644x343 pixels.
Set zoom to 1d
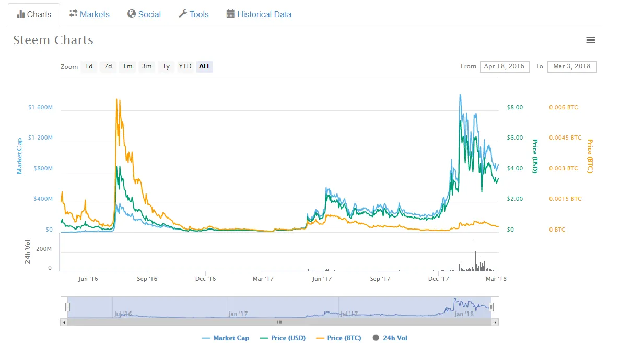[x=89, y=66]
